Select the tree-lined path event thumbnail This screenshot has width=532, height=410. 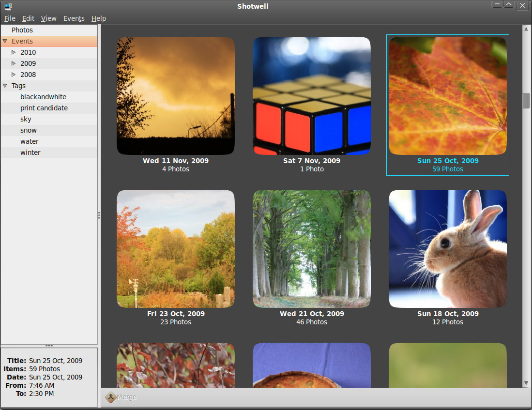pyautogui.click(x=311, y=249)
